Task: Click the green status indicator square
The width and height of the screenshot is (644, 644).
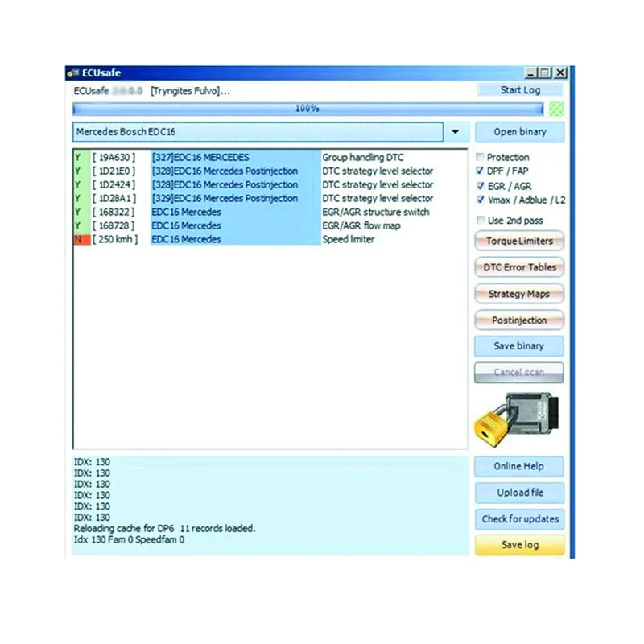Action: click(556, 109)
